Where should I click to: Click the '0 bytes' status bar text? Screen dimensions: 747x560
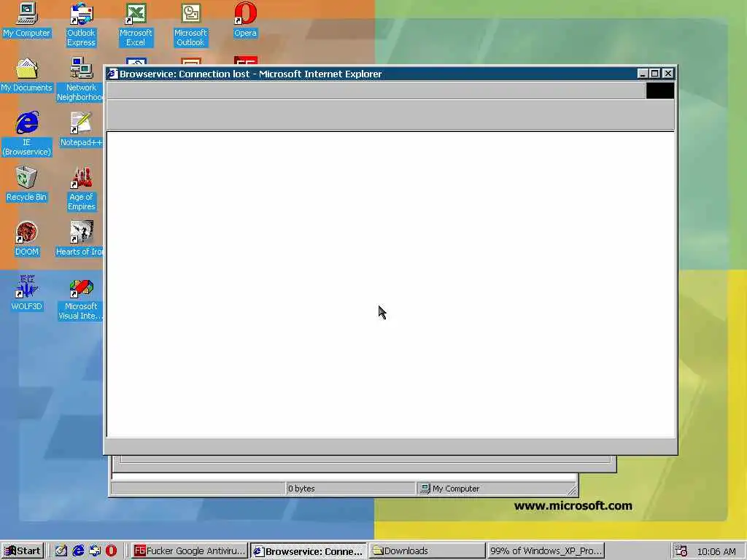(x=301, y=489)
